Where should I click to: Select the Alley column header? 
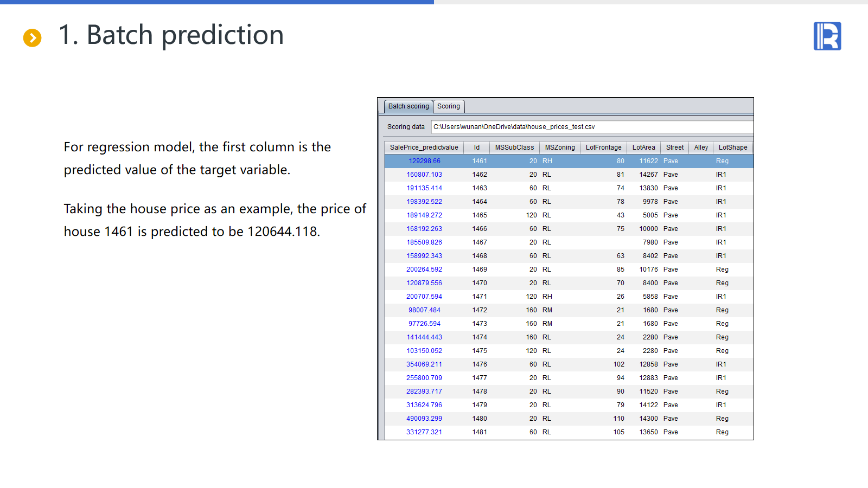(x=701, y=147)
